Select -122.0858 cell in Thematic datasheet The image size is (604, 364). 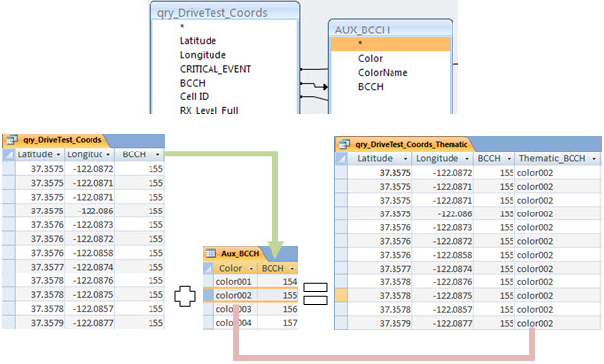coord(443,255)
